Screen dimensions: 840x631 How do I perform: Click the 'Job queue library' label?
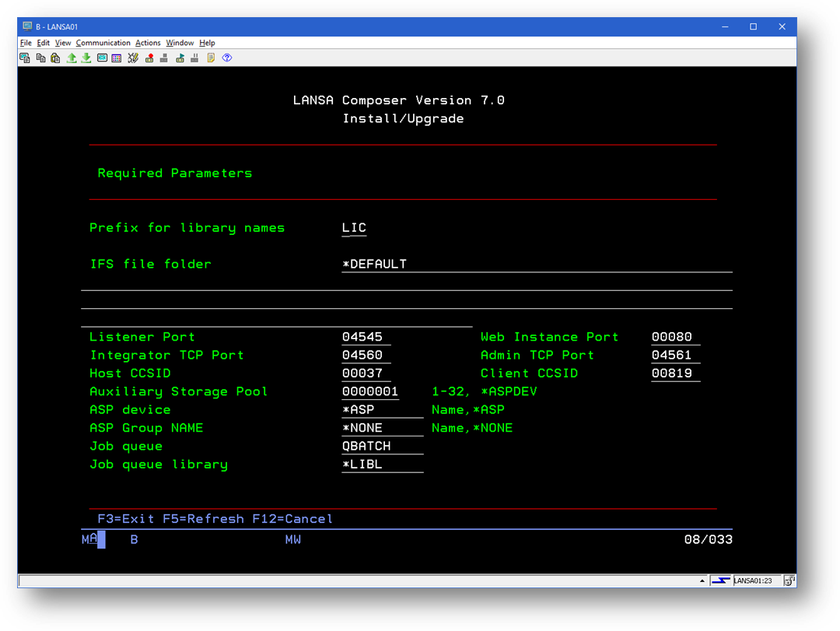(x=159, y=464)
